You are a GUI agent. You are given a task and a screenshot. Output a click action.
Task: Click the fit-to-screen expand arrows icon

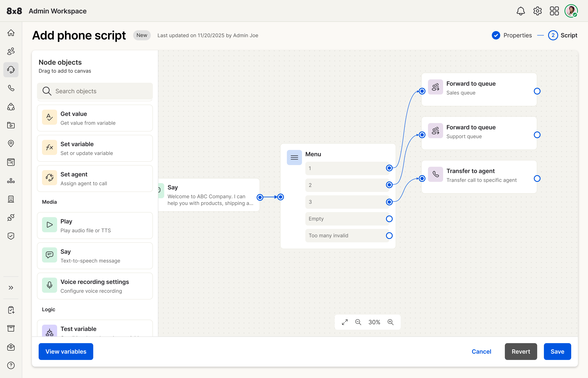click(345, 322)
